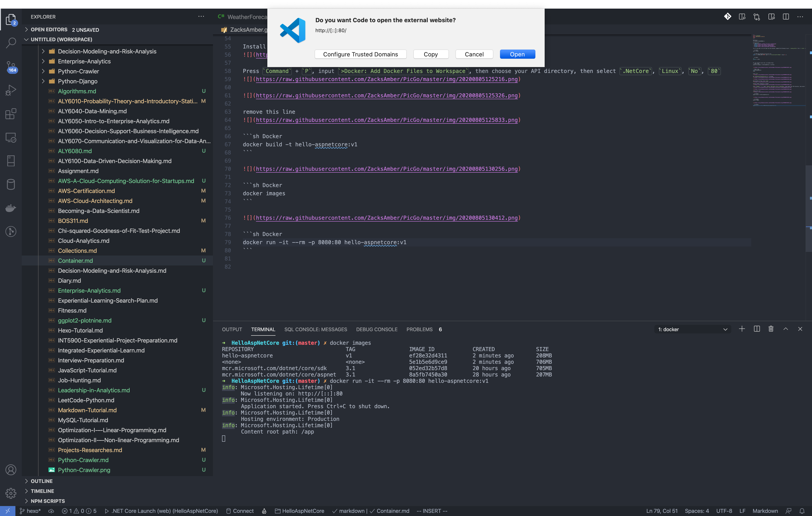Screen dimensions: 812x516
Task: Create a new terminal with plus icon
Action: (x=742, y=329)
